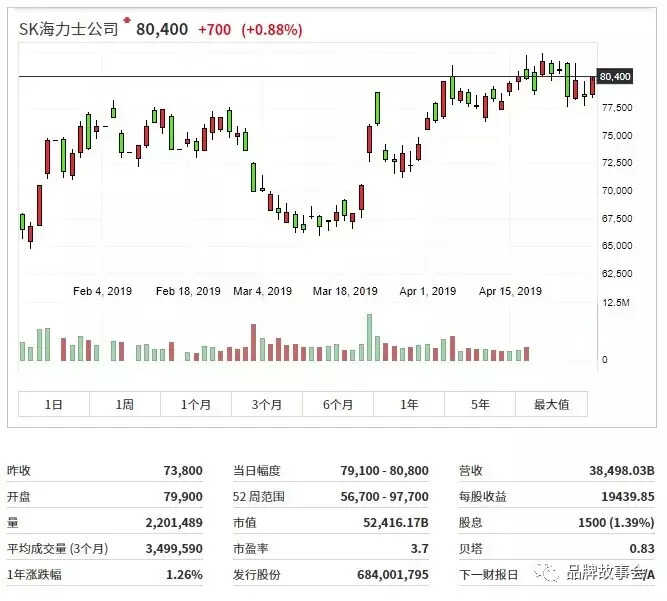
Task: Click the 市值 row label
Action: coord(245,522)
